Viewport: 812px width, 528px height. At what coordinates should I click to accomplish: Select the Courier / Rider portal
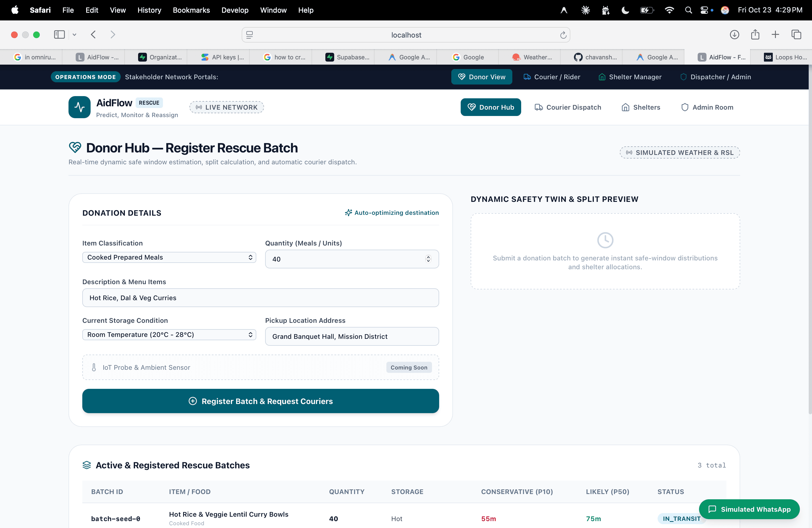(552, 77)
